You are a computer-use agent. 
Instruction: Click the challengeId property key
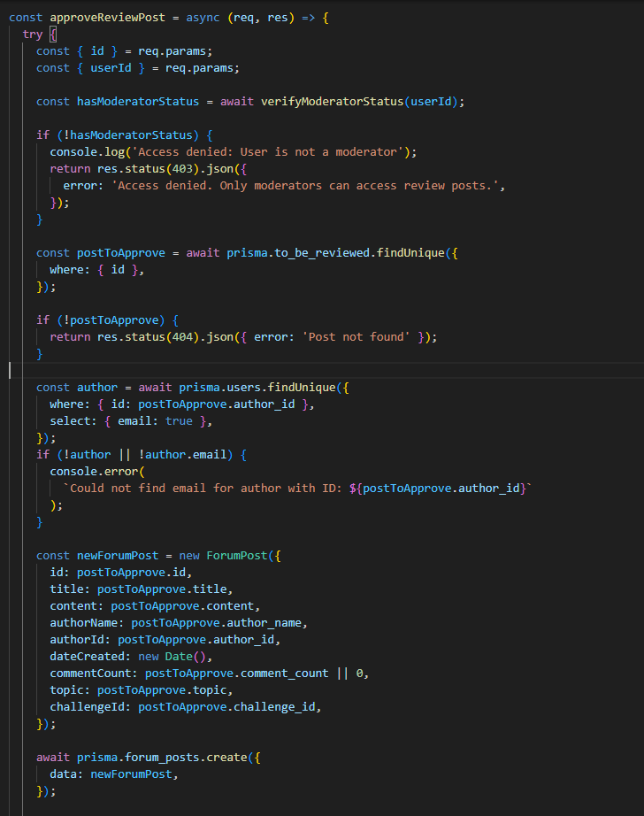point(90,707)
